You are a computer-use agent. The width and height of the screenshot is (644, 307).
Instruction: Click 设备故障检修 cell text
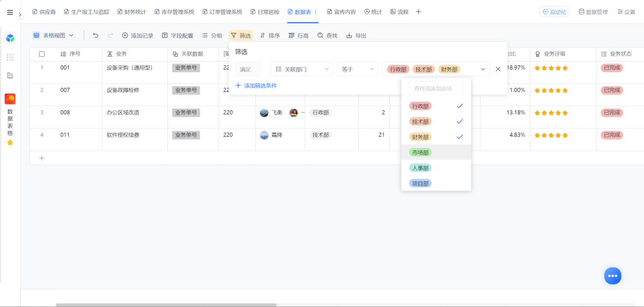tap(123, 90)
